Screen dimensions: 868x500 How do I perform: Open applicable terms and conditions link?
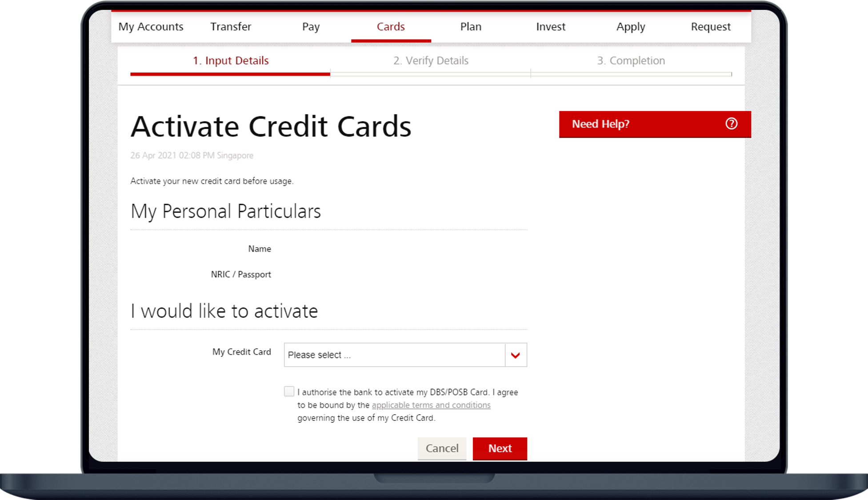tap(431, 405)
